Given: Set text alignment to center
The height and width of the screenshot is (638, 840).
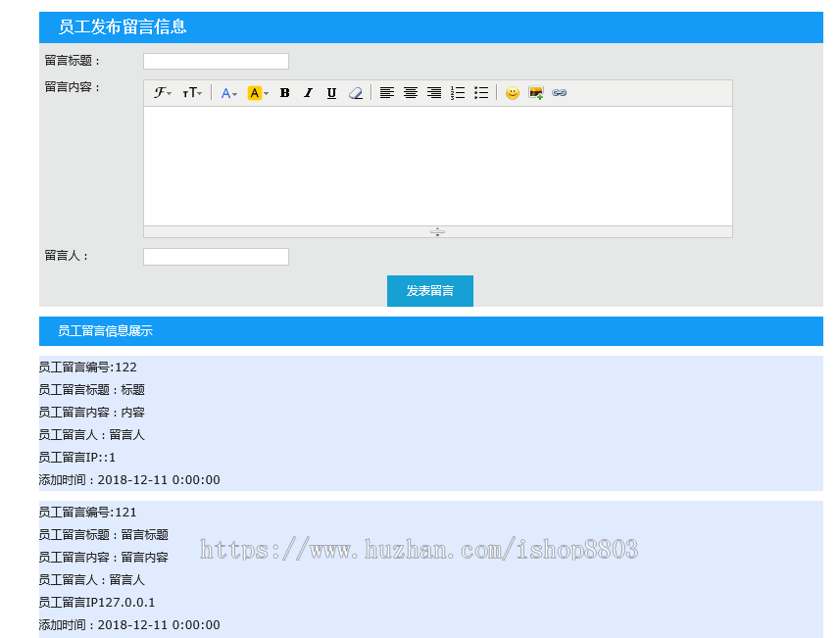Looking at the screenshot, I should pyautogui.click(x=411, y=92).
